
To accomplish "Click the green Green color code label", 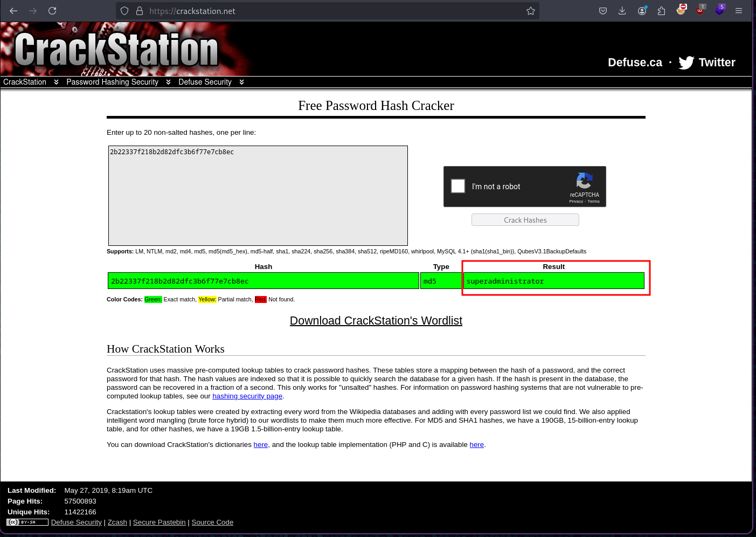I will (153, 299).
